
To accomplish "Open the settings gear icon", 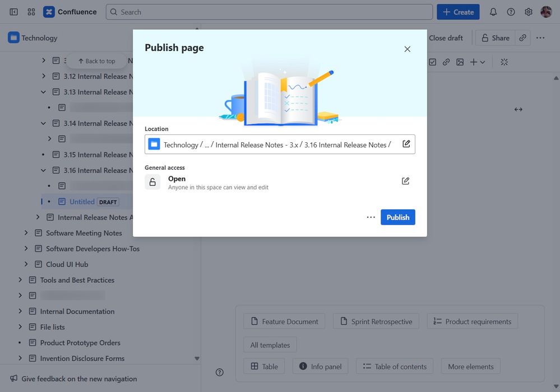I will [529, 12].
